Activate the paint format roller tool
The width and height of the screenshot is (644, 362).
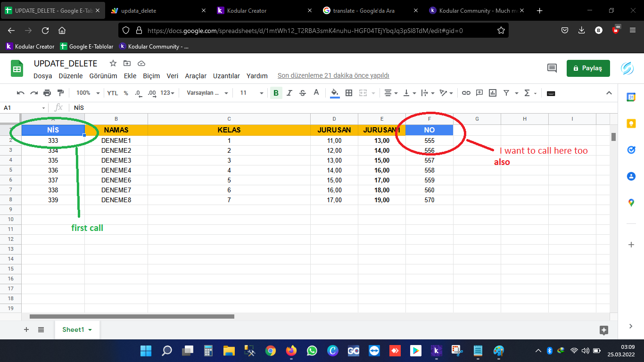pos(60,93)
